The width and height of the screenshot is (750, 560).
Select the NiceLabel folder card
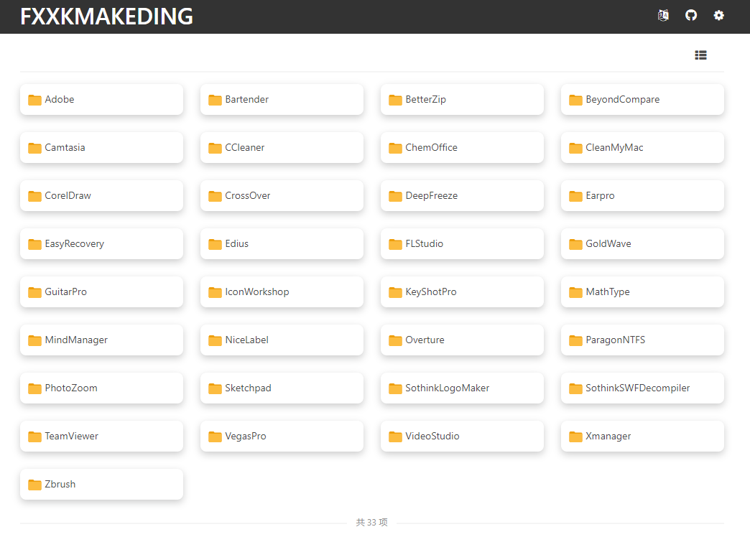click(282, 340)
